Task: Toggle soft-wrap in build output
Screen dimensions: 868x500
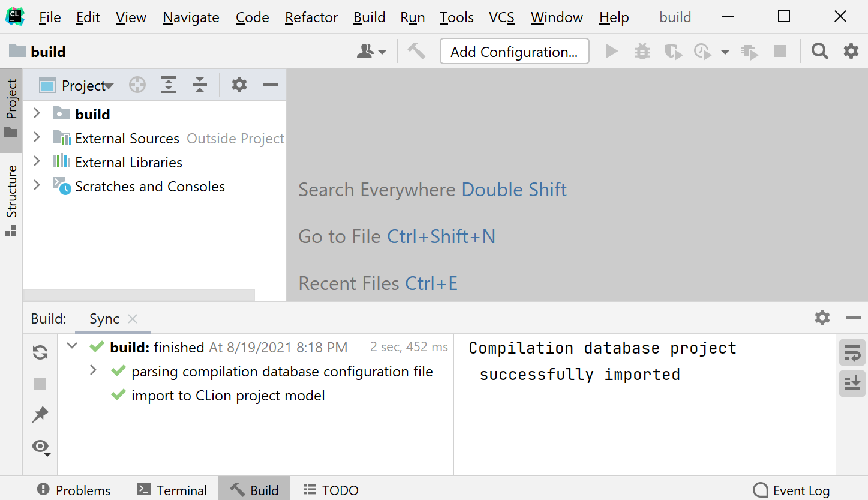Action: tap(852, 353)
